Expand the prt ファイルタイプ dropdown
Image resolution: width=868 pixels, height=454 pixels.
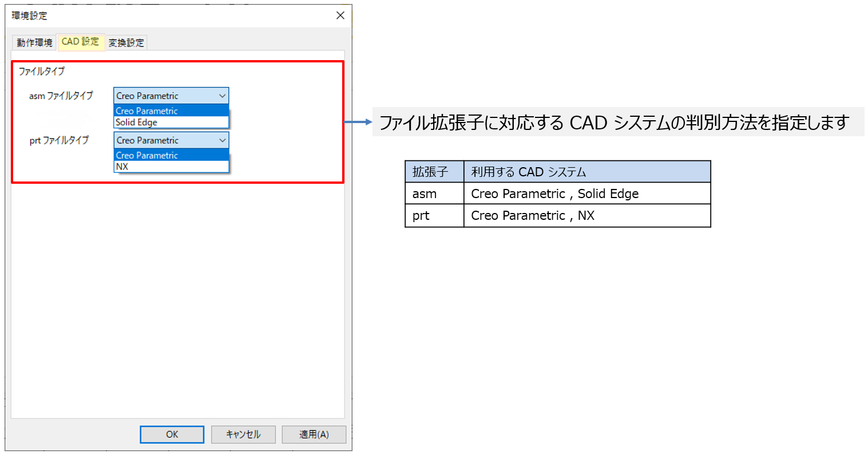pos(171,140)
